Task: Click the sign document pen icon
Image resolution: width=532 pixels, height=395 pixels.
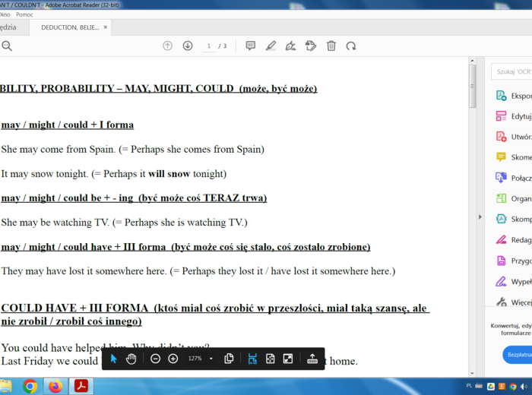Action: click(x=290, y=46)
